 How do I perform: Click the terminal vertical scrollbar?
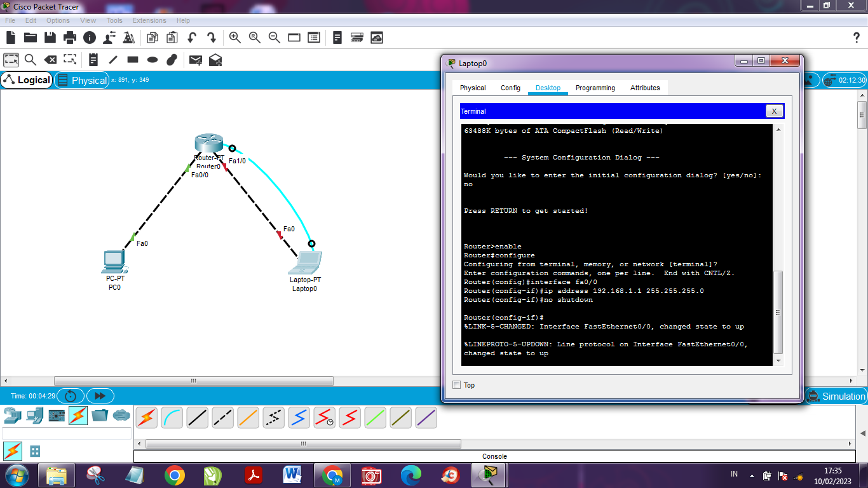(x=778, y=312)
